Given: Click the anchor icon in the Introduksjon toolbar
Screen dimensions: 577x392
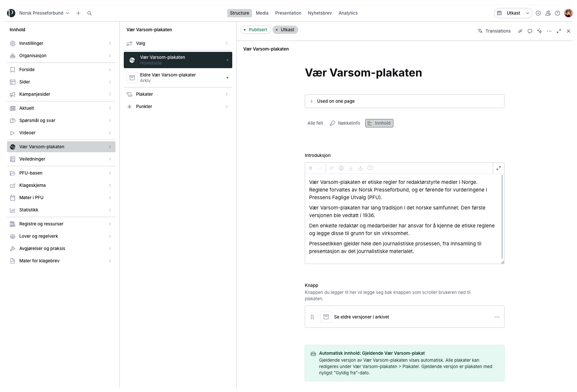Looking at the screenshot, I should click(360, 168).
